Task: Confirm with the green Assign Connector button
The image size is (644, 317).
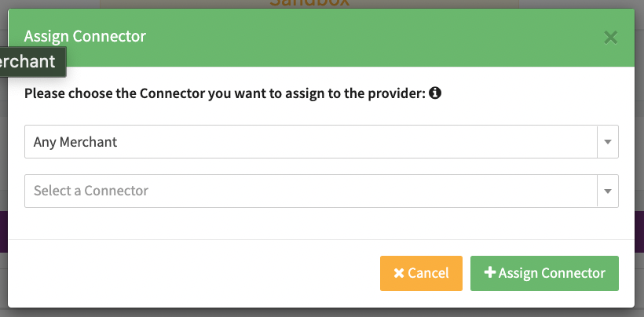Action: point(544,273)
